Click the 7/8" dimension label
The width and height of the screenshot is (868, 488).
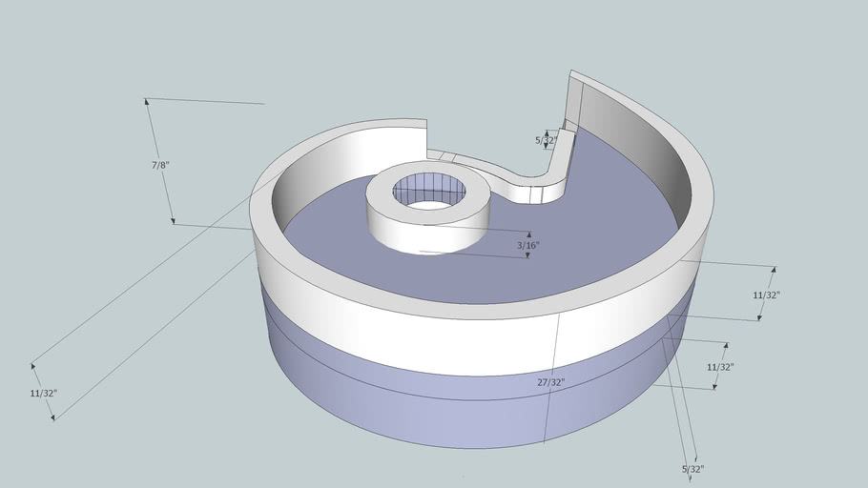[159, 165]
